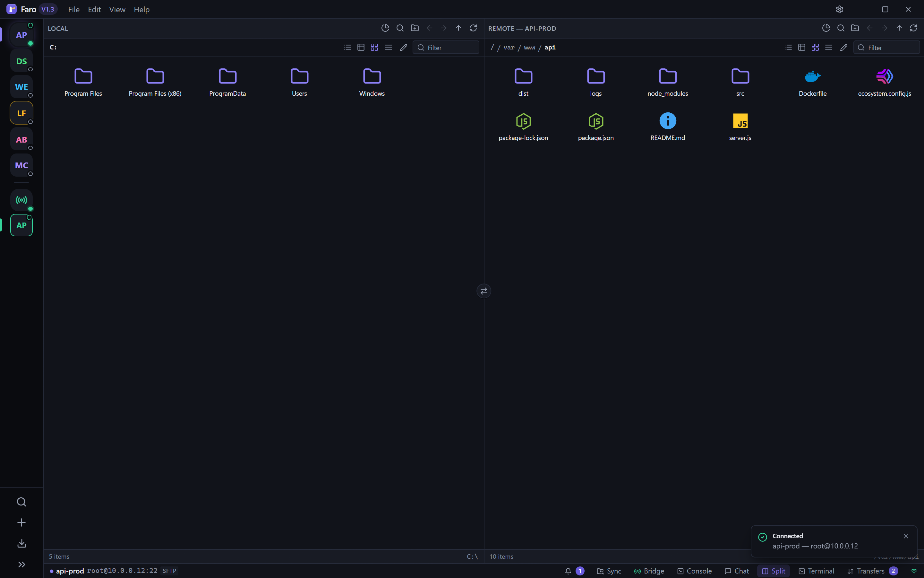
Task: Navigate to var in Remote breadcrumb
Action: (509, 48)
